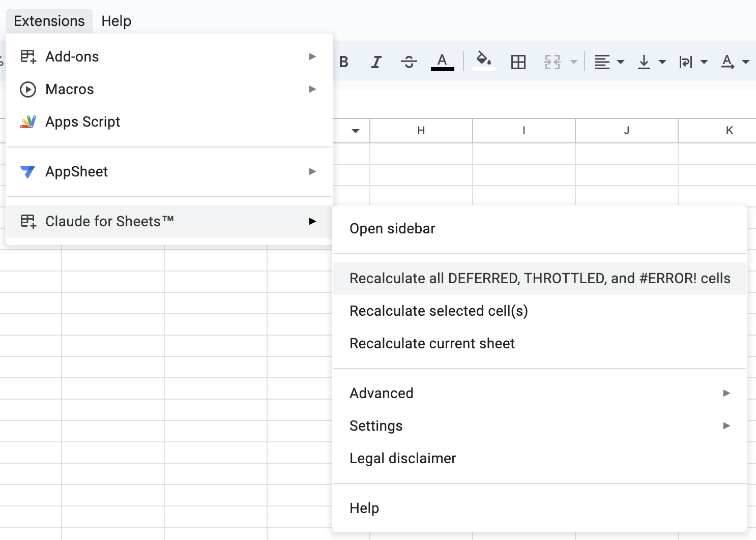
Task: Expand the merge cells dropdown arrow
Action: [574, 62]
